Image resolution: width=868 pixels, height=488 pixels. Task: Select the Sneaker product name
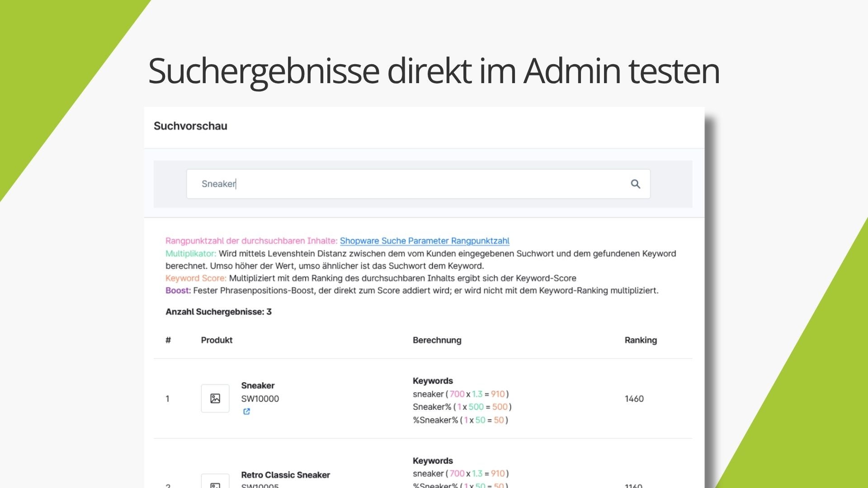coord(258,385)
